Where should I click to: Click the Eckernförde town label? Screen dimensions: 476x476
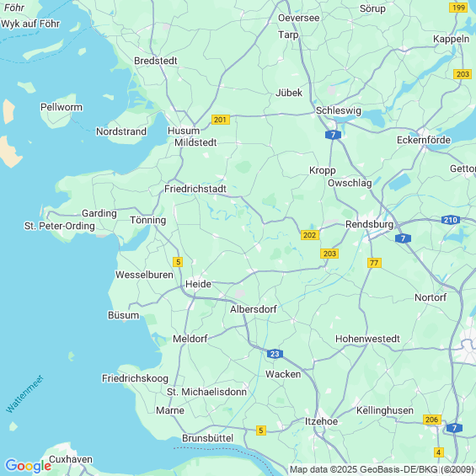point(424,140)
